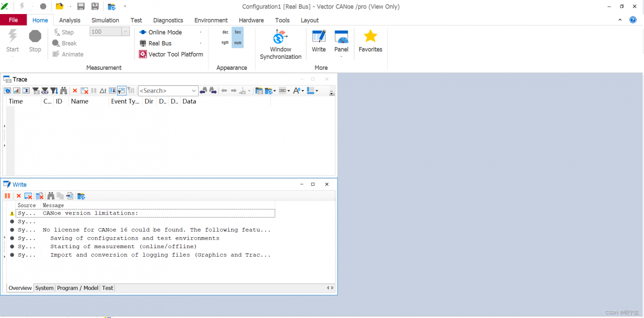Click the Stop measurement octagon icon

(35, 36)
